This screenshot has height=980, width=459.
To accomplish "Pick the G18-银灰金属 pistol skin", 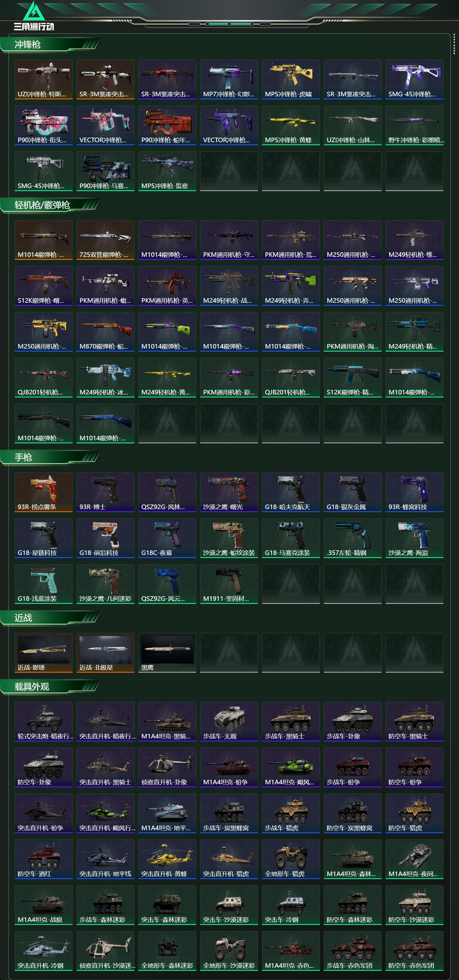I will click(353, 492).
